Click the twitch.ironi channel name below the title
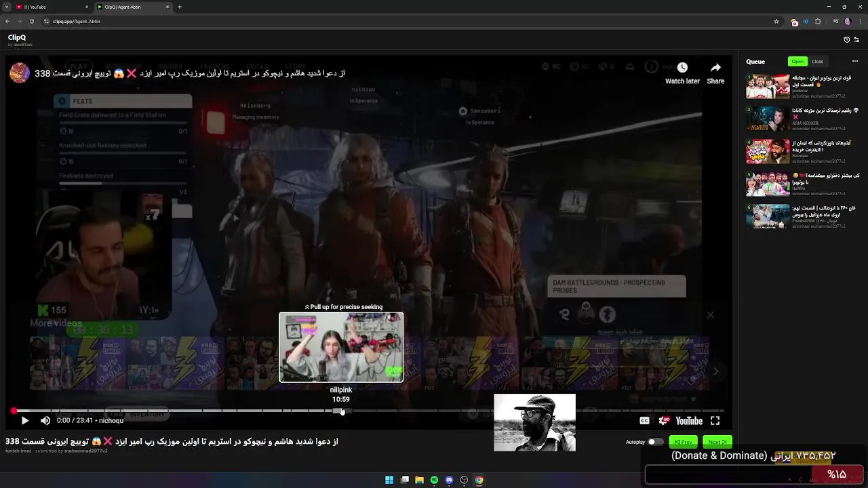 point(18,451)
